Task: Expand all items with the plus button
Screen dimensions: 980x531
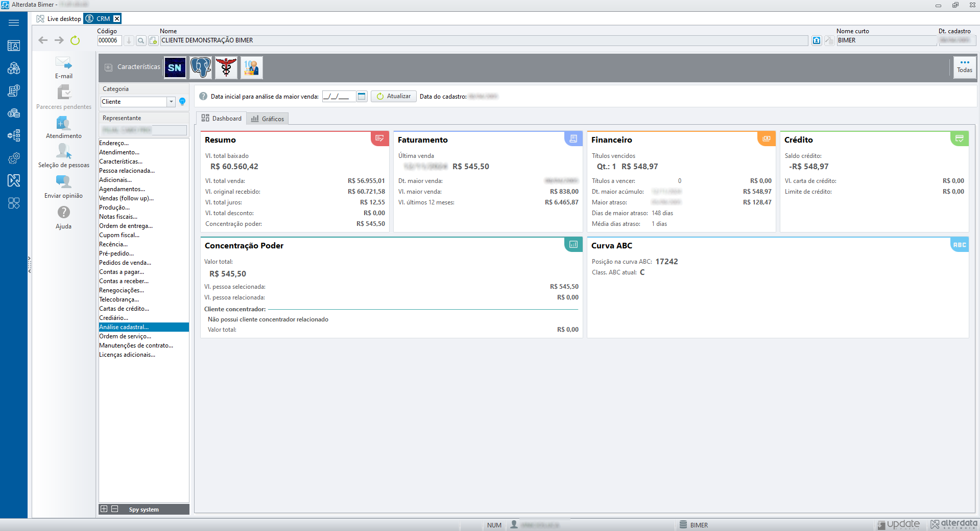Action: tap(104, 509)
